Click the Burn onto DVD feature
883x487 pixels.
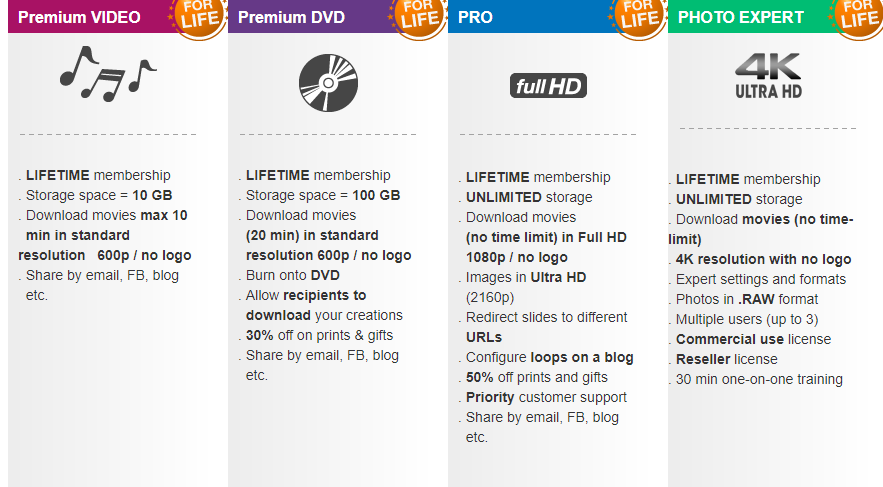click(x=293, y=275)
